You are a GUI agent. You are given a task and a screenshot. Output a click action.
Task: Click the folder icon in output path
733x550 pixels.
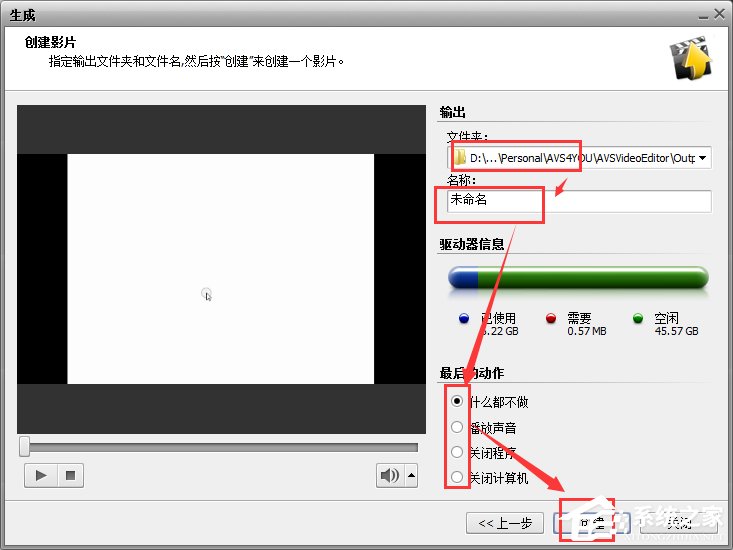(x=460, y=157)
